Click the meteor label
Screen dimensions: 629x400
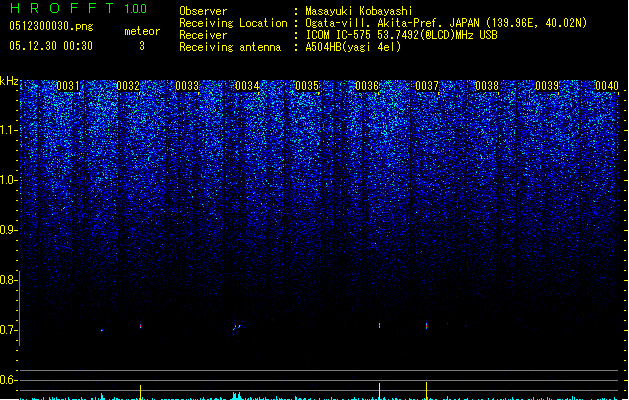142,31
